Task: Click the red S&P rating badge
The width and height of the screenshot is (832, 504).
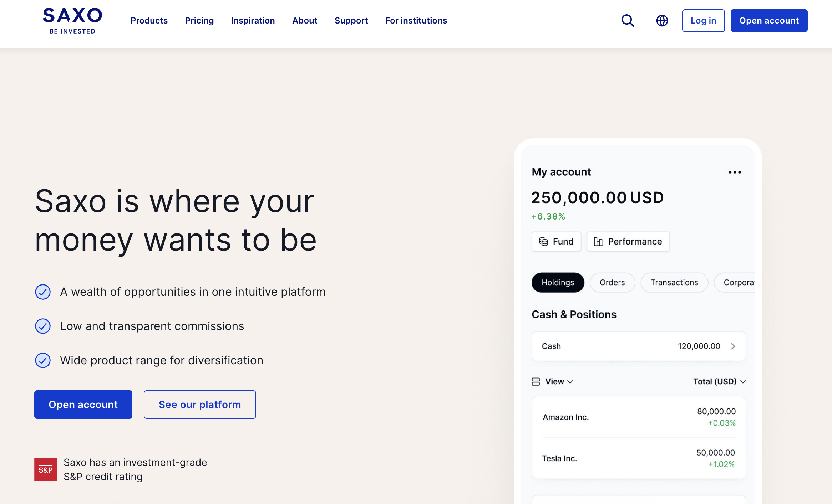Action: click(x=46, y=469)
